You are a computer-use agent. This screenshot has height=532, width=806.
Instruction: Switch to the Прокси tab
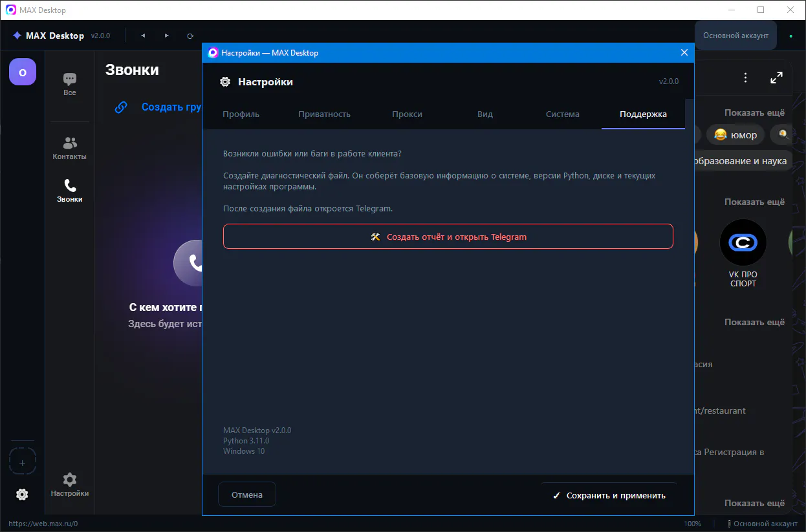click(407, 114)
